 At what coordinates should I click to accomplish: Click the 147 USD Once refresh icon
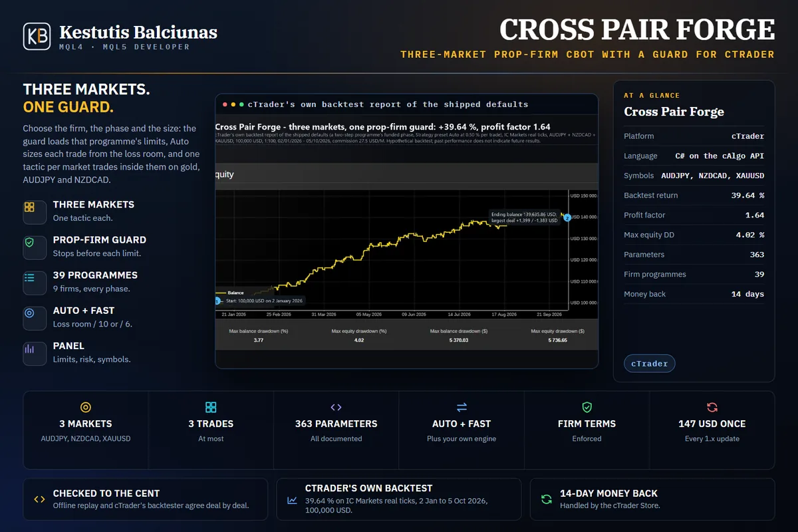712,407
